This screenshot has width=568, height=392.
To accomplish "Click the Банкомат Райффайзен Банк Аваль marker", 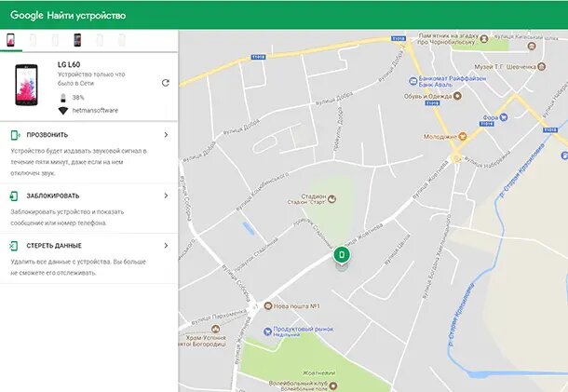I will [x=412, y=81].
